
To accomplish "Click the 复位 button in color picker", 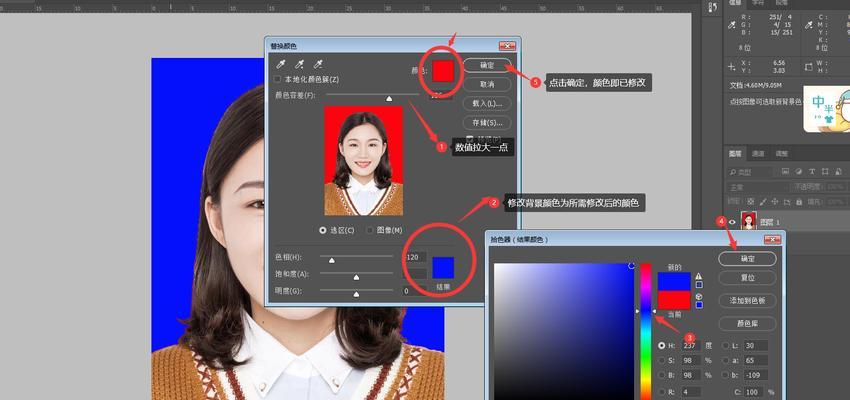I will click(x=748, y=278).
